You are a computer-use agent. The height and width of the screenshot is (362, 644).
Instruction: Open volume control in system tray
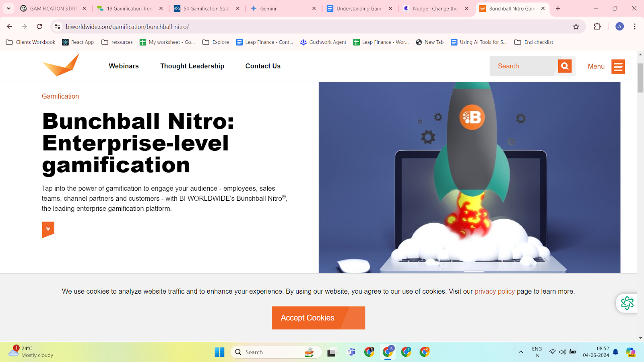point(563,352)
